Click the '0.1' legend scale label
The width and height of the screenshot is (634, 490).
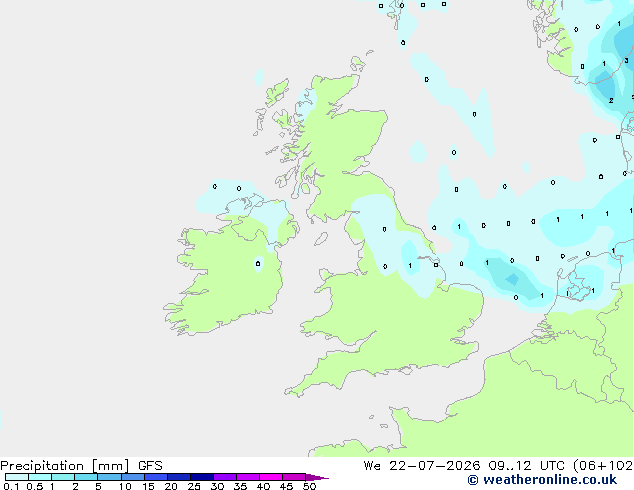(x=11, y=486)
